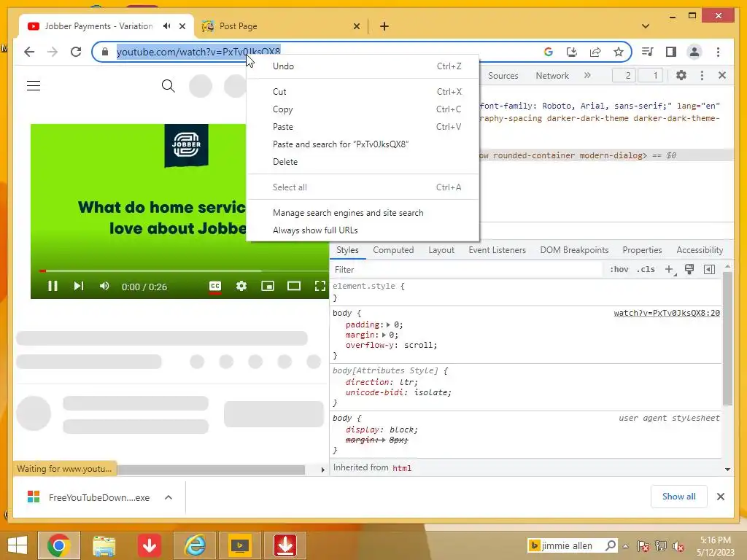Open DevTools settings gear
Screen dimensions: 747x560
tap(681, 75)
